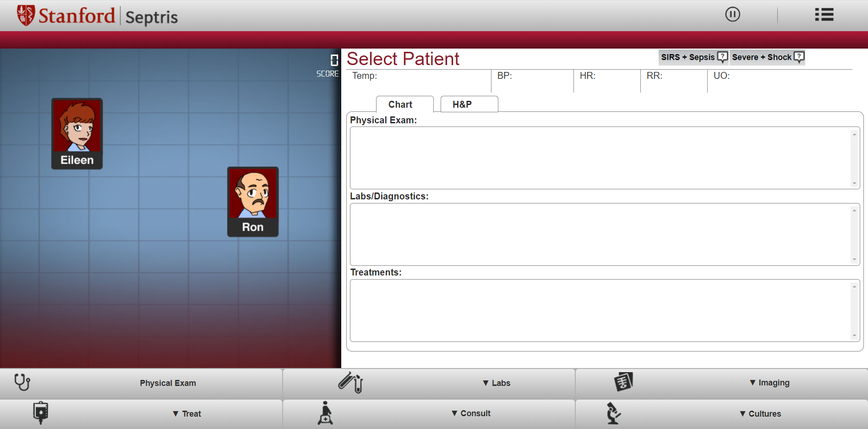Click the Temp: vital label
The height and width of the screenshot is (429, 868).
[365, 76]
